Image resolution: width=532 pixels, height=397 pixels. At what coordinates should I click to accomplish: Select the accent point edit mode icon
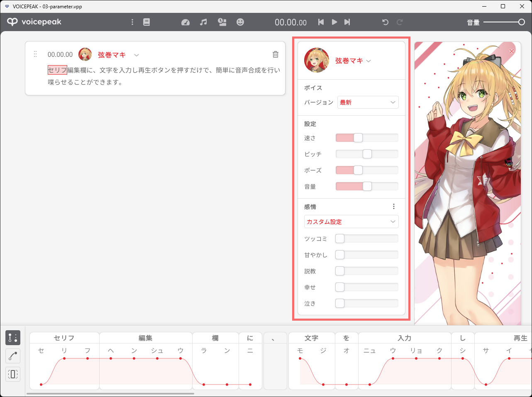click(13, 338)
